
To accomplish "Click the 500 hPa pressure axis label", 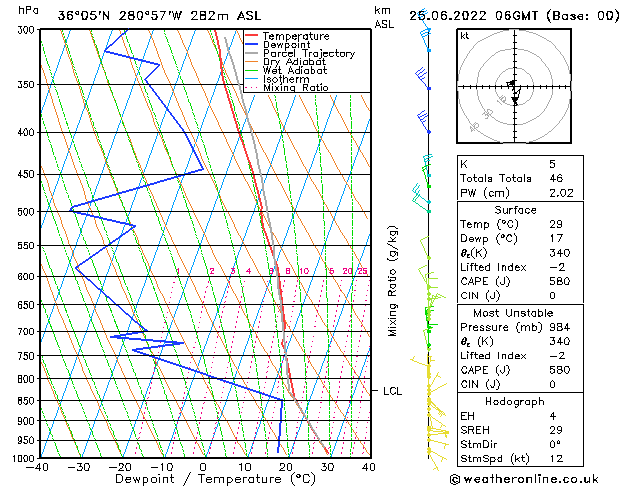I will (x=28, y=211).
